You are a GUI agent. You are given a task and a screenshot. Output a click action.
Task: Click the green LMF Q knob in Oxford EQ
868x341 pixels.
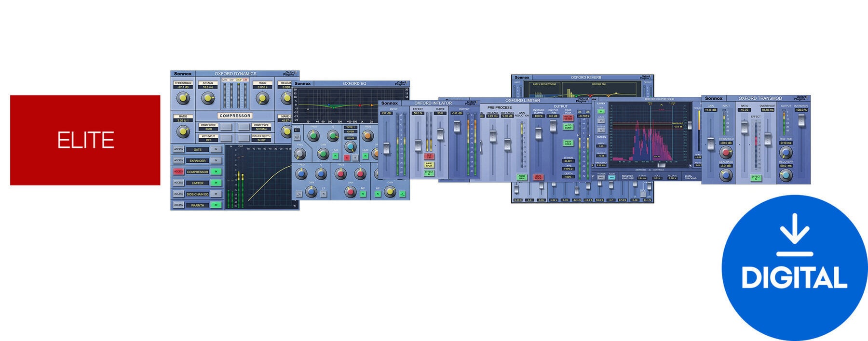(x=333, y=136)
